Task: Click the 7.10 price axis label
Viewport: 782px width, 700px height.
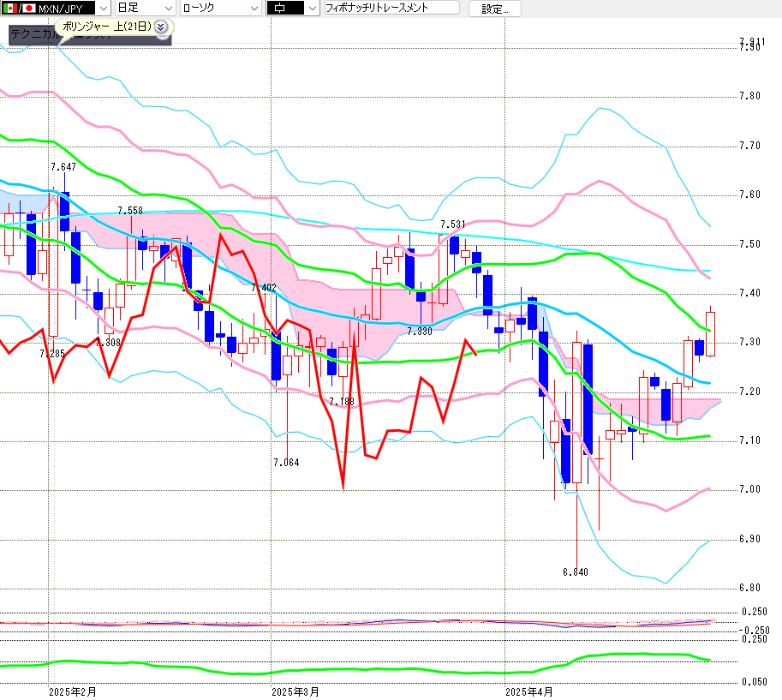Action: (x=750, y=440)
